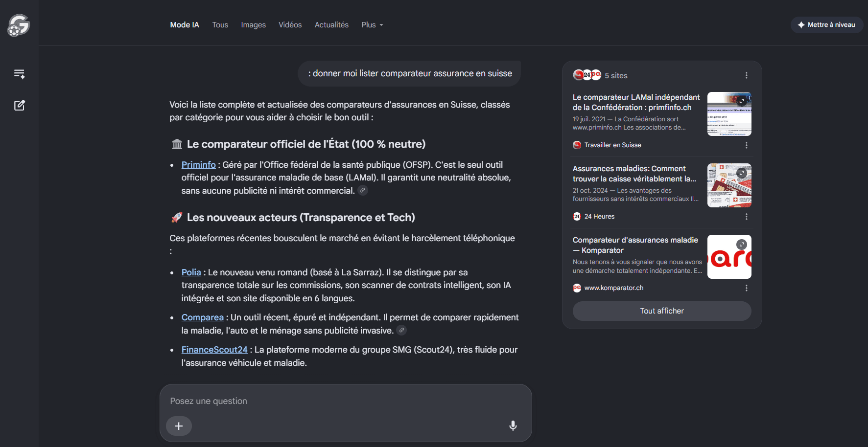Click the Google logo icon
Viewport: 868px width, 447px height.
click(x=19, y=25)
